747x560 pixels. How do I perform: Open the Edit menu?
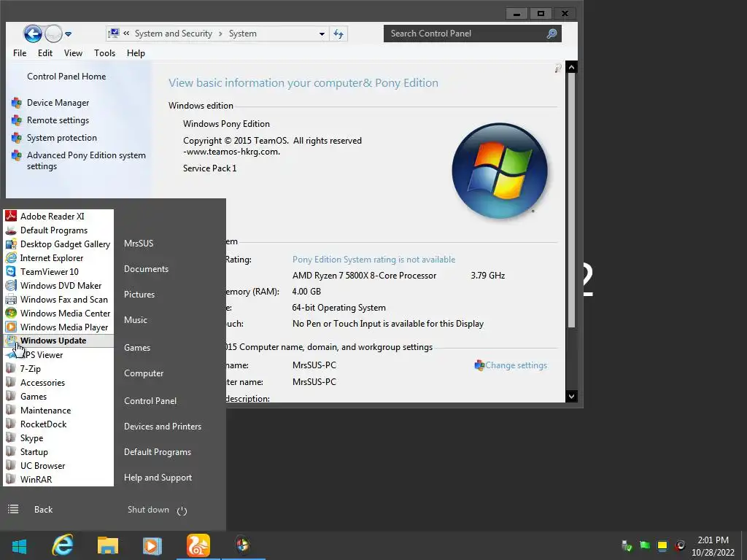click(45, 53)
